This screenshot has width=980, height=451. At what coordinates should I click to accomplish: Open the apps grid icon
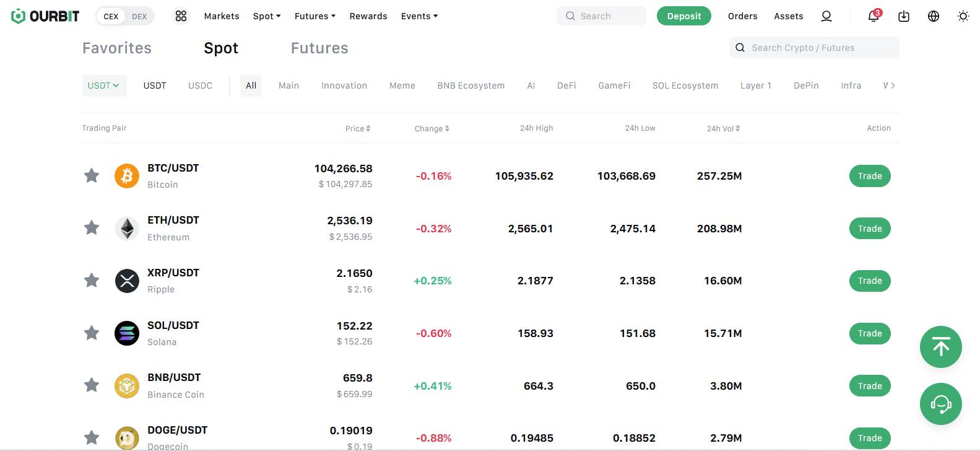coord(181,16)
